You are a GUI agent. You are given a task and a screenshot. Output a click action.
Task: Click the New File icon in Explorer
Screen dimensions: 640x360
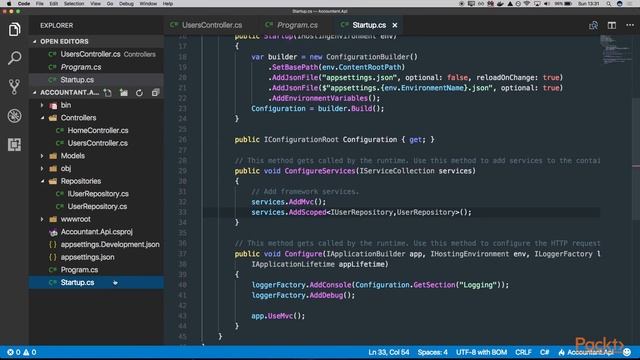click(108, 93)
